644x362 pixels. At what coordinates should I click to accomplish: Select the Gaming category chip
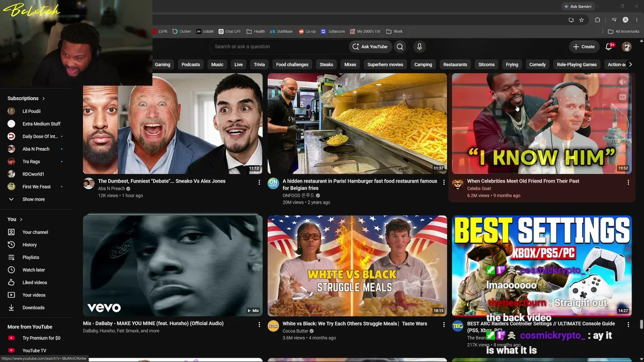[x=163, y=64]
